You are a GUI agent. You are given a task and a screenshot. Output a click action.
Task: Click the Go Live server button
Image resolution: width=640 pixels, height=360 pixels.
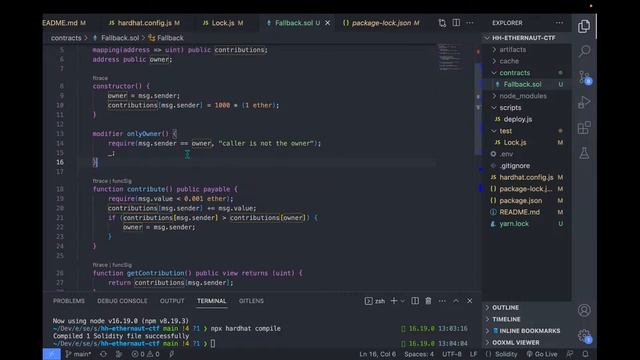click(542, 354)
